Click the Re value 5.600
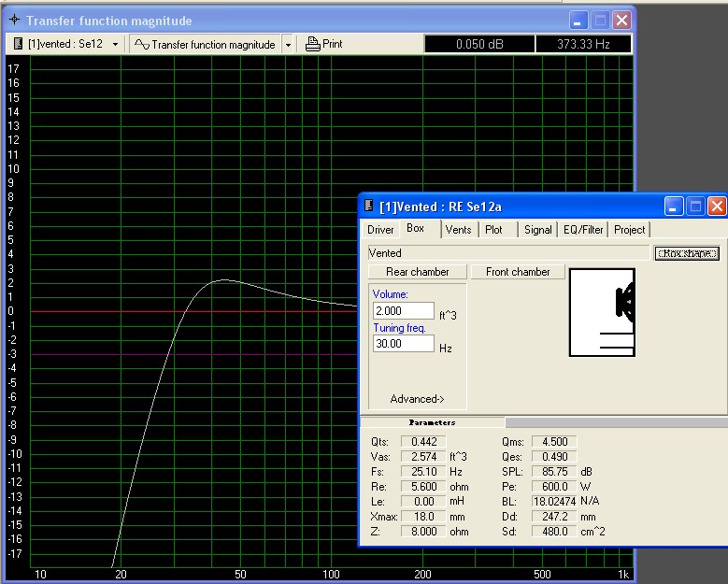728x584 pixels. pos(424,487)
